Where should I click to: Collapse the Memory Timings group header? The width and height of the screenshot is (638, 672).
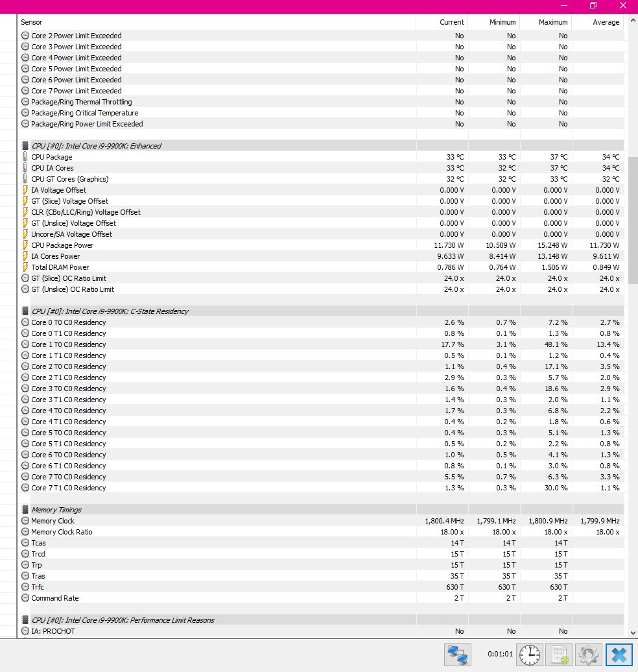(321, 510)
